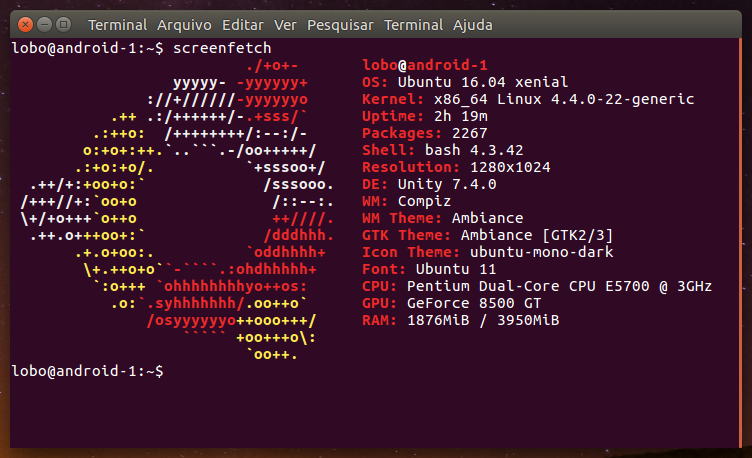Image resolution: width=752 pixels, height=458 pixels.
Task: Open the Ver menu
Action: (285, 25)
